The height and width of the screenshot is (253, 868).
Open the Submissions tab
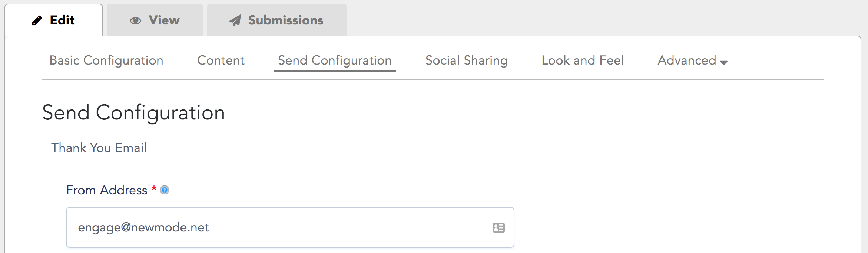coord(277,20)
